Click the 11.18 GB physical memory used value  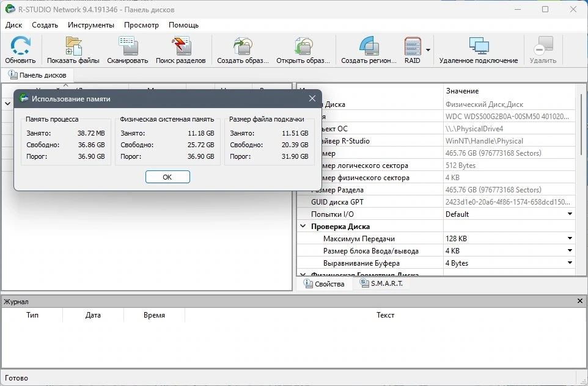pos(201,133)
